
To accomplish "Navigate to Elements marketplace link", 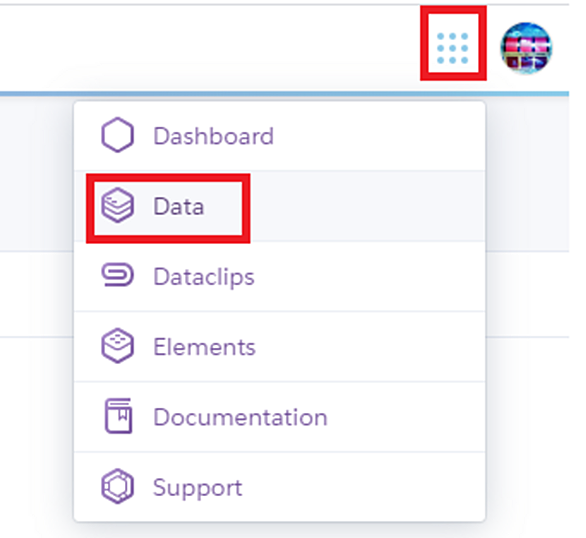I will (x=204, y=347).
